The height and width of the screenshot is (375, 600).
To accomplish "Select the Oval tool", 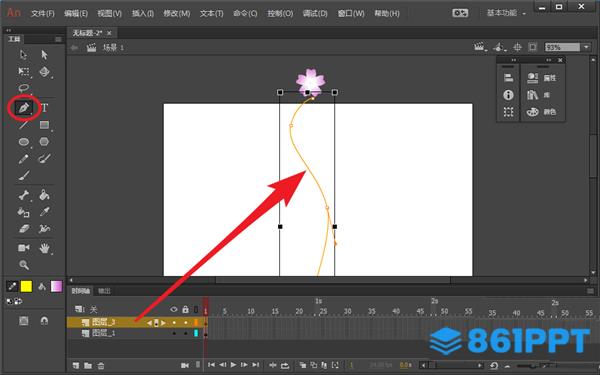I will [x=24, y=142].
